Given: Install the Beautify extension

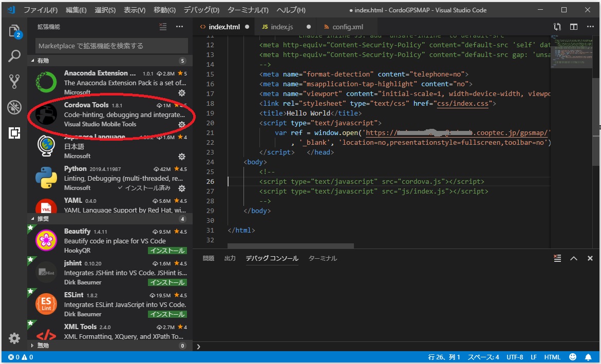Looking at the screenshot, I should tap(167, 251).
